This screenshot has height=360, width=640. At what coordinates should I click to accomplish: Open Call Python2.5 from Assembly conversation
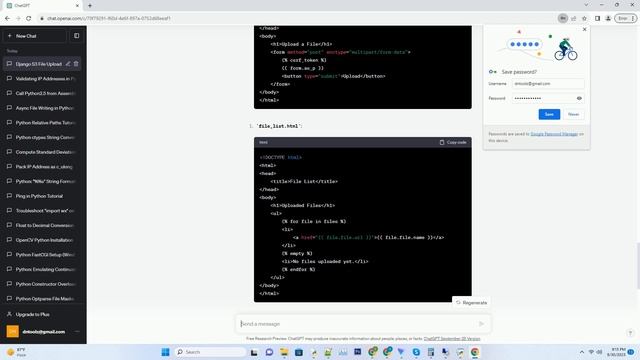(42, 93)
